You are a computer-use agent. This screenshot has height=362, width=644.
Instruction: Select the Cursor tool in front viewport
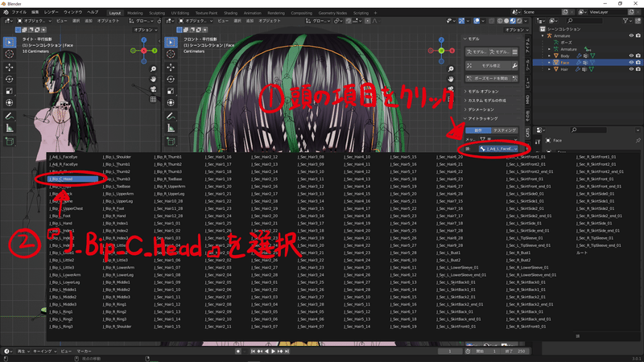click(x=171, y=54)
